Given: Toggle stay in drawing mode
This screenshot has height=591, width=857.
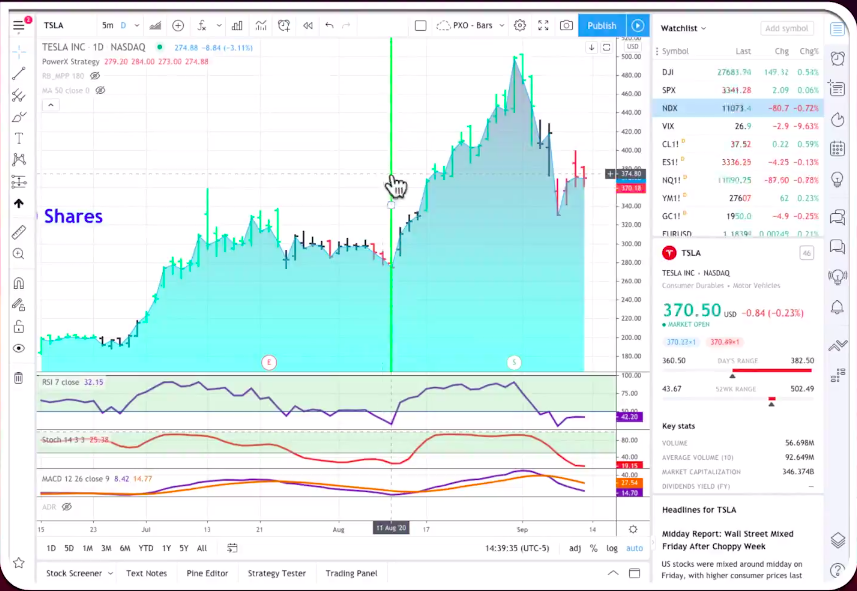Looking at the screenshot, I should coord(19,305).
